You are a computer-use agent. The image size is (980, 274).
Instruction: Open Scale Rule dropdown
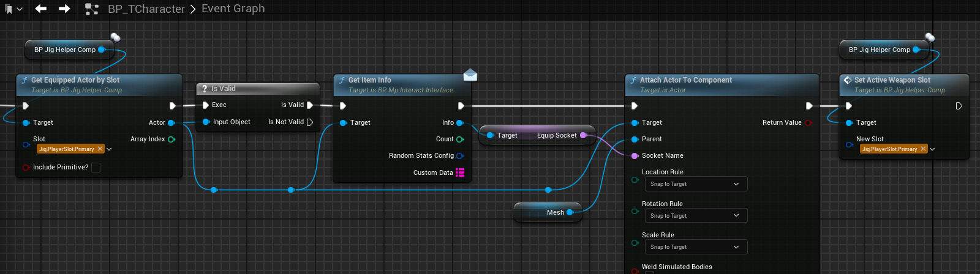[696, 247]
